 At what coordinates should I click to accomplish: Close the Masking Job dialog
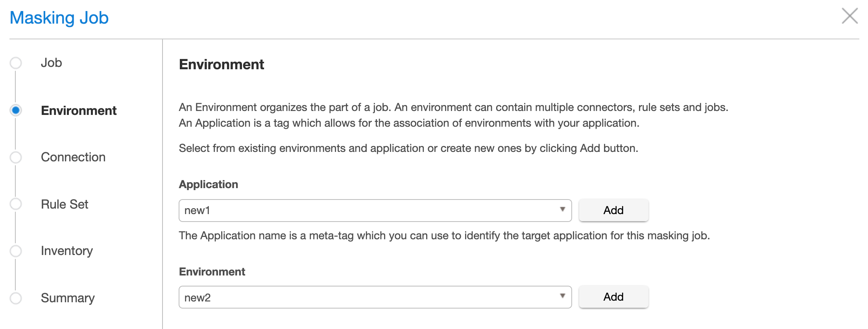850,16
